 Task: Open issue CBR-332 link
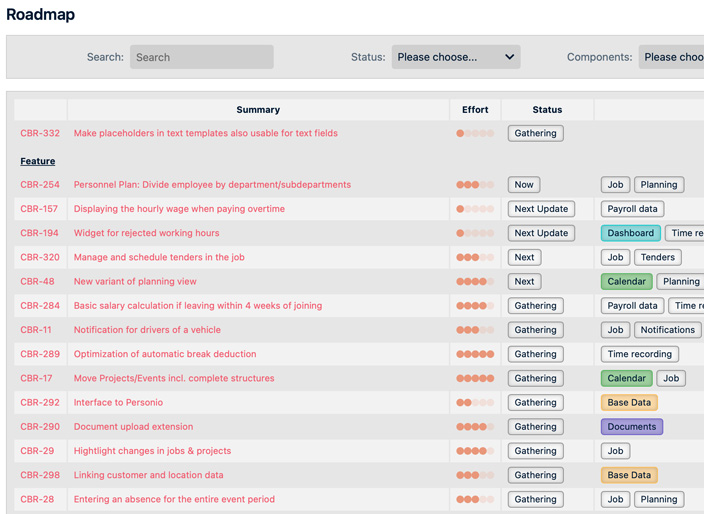tap(40, 133)
